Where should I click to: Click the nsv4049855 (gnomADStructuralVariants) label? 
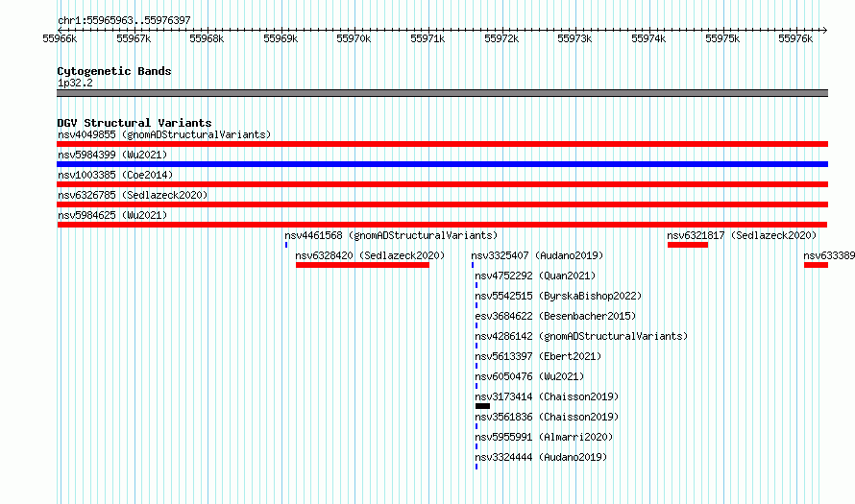164,134
